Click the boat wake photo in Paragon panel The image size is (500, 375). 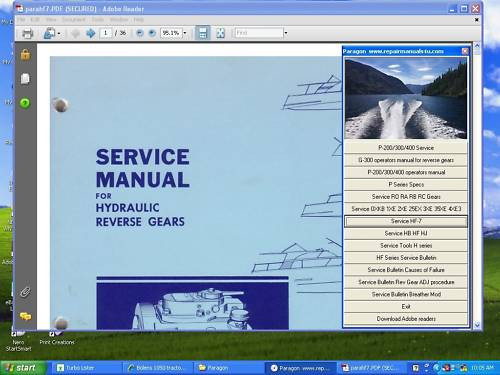(406, 98)
